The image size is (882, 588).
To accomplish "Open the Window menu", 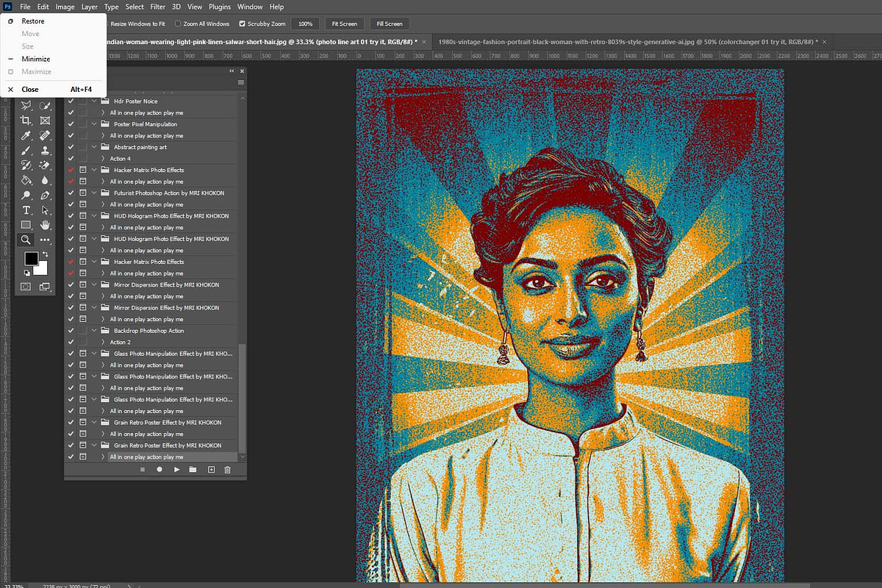I will [250, 7].
